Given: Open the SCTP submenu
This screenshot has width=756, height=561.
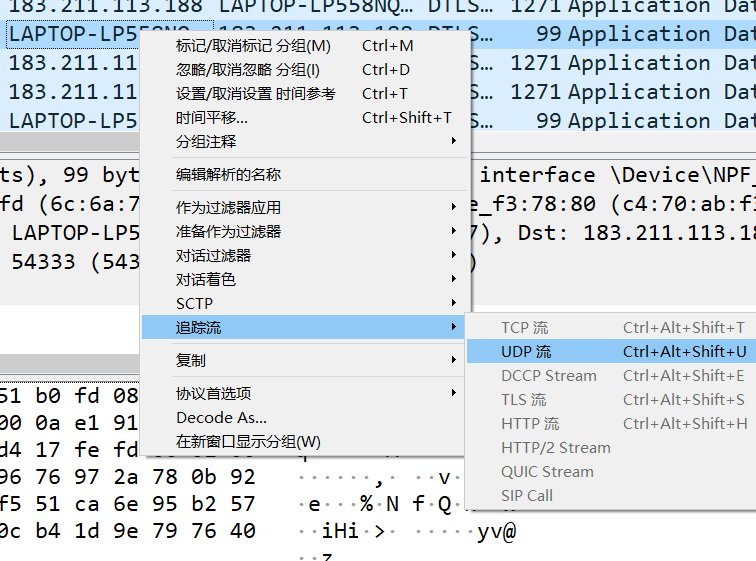Looking at the screenshot, I should pos(303,304).
